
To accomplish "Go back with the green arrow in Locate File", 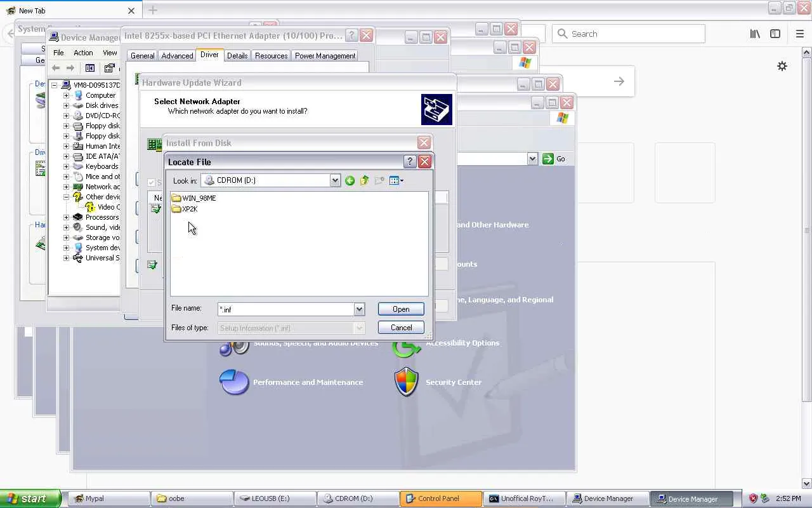I will (x=350, y=181).
